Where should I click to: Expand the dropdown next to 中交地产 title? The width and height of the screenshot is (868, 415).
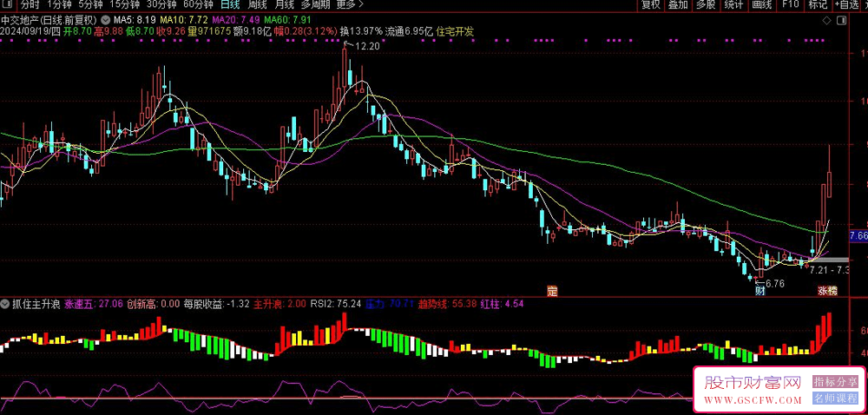106,18
